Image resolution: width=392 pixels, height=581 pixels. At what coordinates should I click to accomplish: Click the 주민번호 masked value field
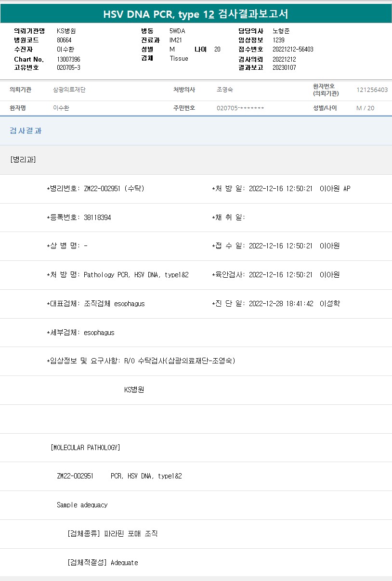(240, 108)
